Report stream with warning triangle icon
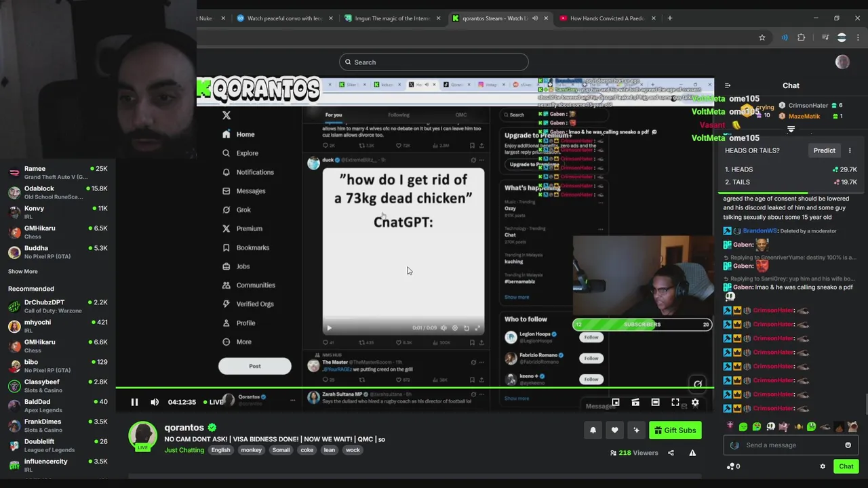868x488 pixels. (x=692, y=453)
